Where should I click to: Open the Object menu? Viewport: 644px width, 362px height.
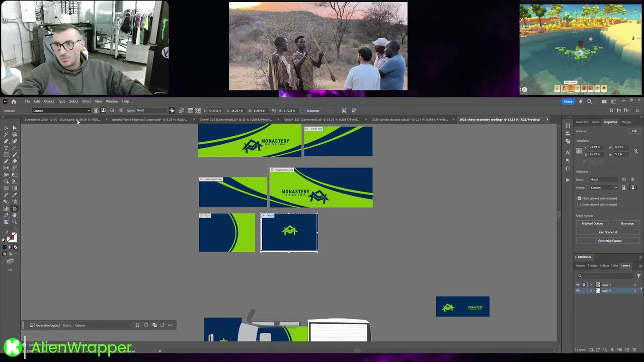(x=49, y=102)
